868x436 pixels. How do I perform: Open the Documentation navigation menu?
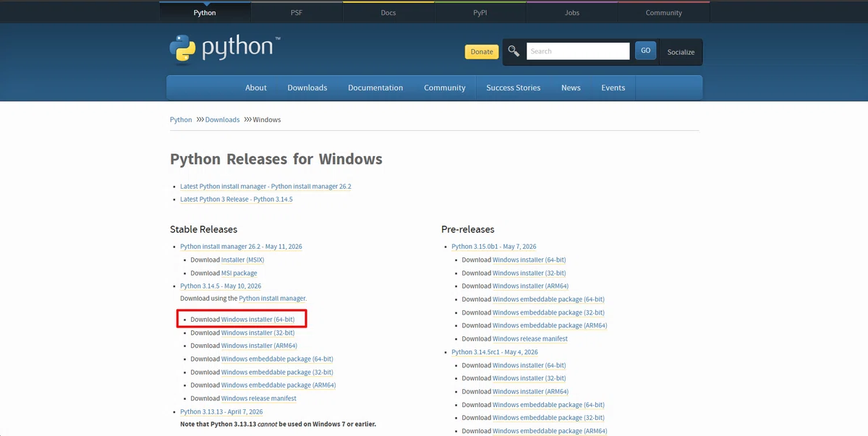[x=375, y=87]
